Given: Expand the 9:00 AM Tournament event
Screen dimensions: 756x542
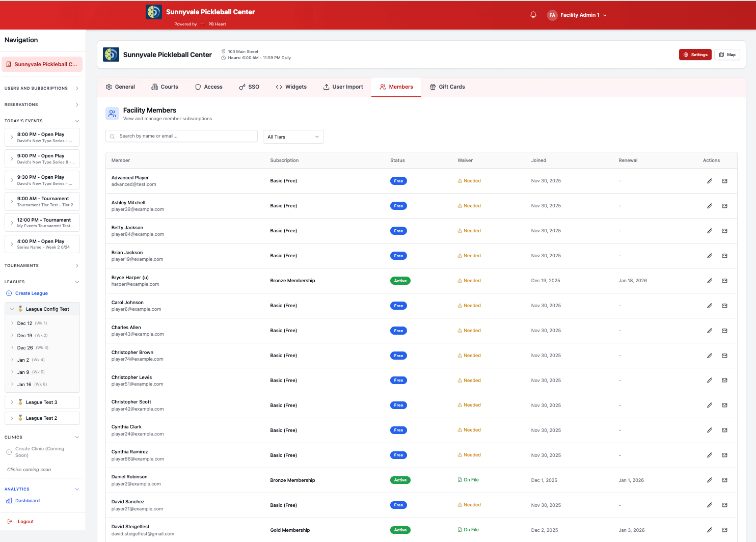Looking at the screenshot, I should tap(12, 202).
